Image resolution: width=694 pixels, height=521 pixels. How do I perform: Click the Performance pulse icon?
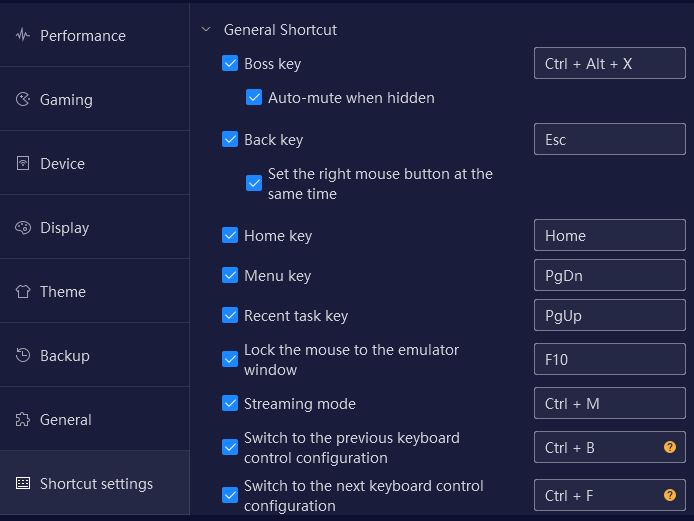point(23,35)
